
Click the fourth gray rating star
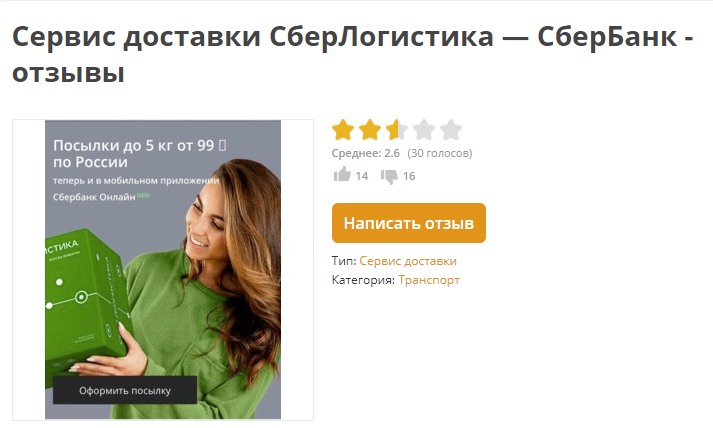pos(424,130)
